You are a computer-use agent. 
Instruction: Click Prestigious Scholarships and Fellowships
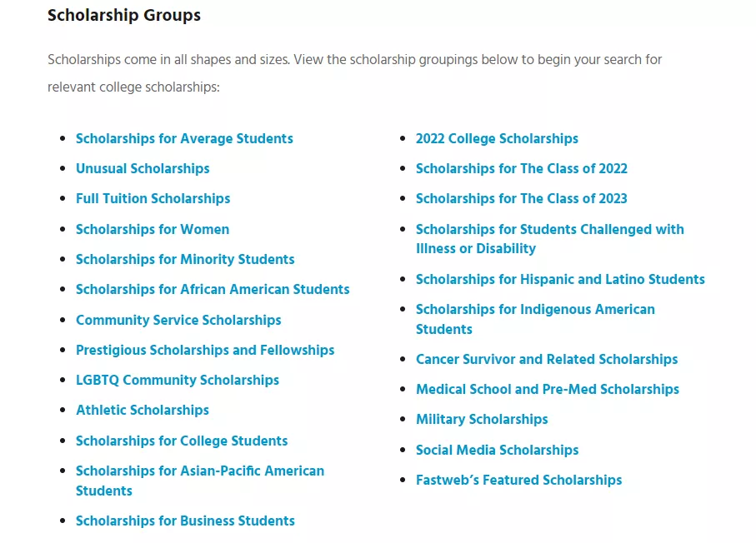tap(205, 350)
